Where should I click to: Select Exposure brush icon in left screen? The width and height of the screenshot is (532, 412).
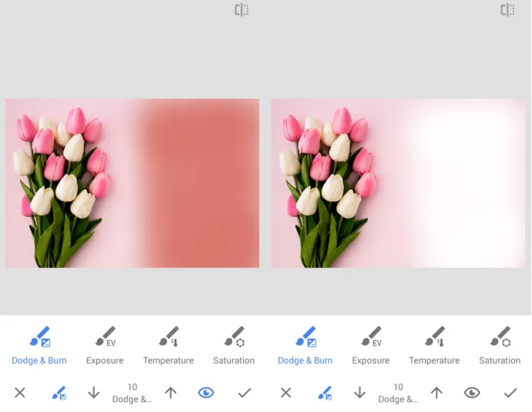coord(106,336)
